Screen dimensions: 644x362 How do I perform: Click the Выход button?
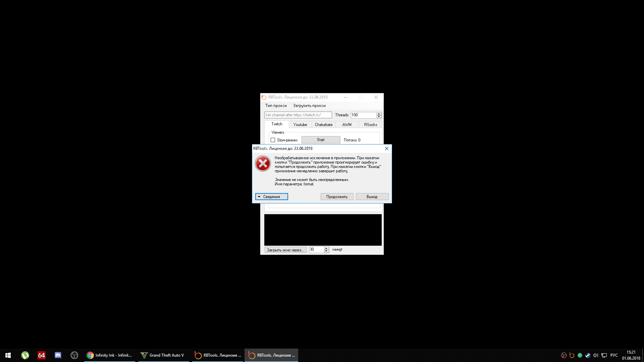click(372, 197)
